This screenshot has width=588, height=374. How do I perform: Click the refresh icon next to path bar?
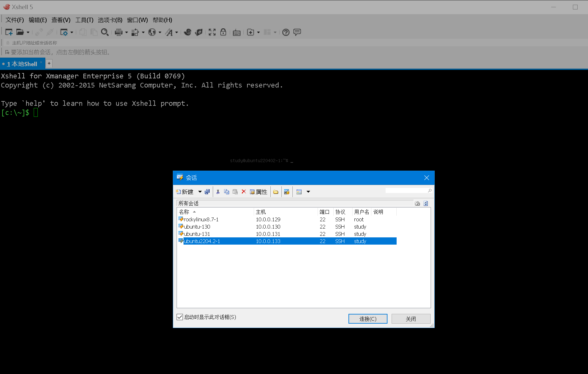click(x=426, y=203)
